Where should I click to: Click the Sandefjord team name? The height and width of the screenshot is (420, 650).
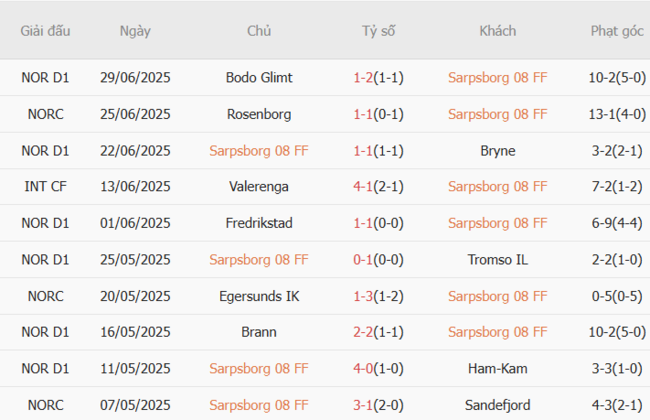click(x=497, y=405)
